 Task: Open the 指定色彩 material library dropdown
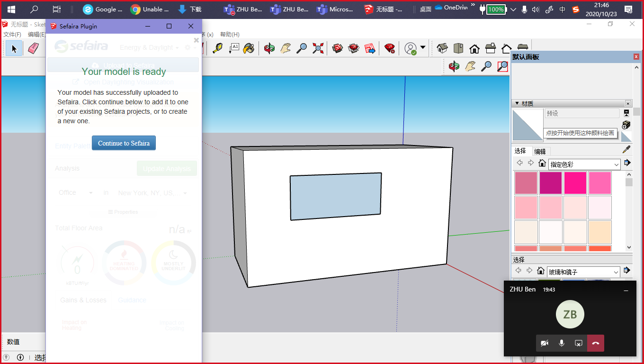pyautogui.click(x=616, y=164)
